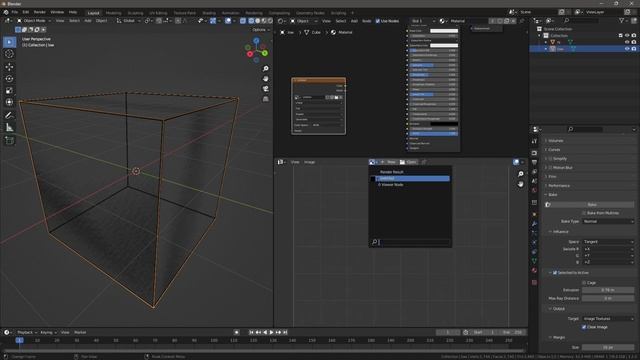
Task: Toggle the Clear Image checkbox
Action: 584,327
